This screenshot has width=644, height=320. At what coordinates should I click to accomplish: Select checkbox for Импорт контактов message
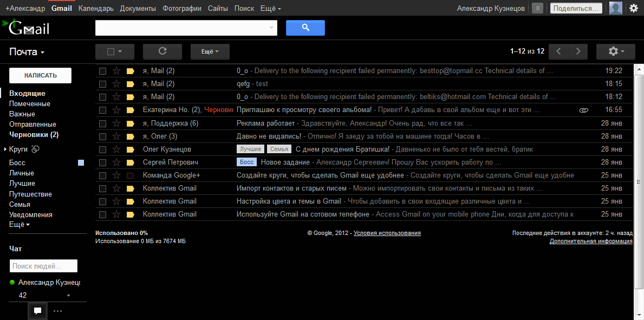(103, 188)
